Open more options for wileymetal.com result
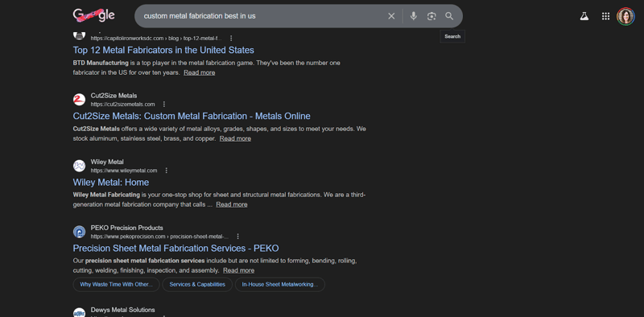 click(x=167, y=171)
